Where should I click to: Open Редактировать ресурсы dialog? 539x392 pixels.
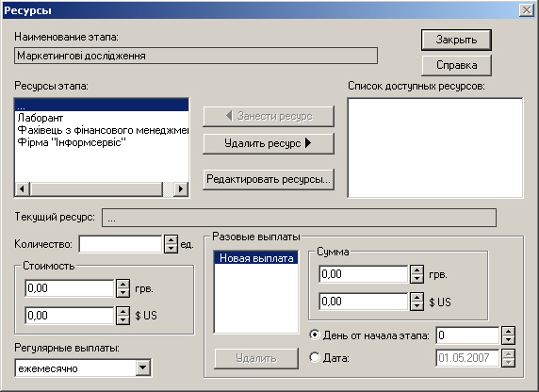tap(269, 179)
